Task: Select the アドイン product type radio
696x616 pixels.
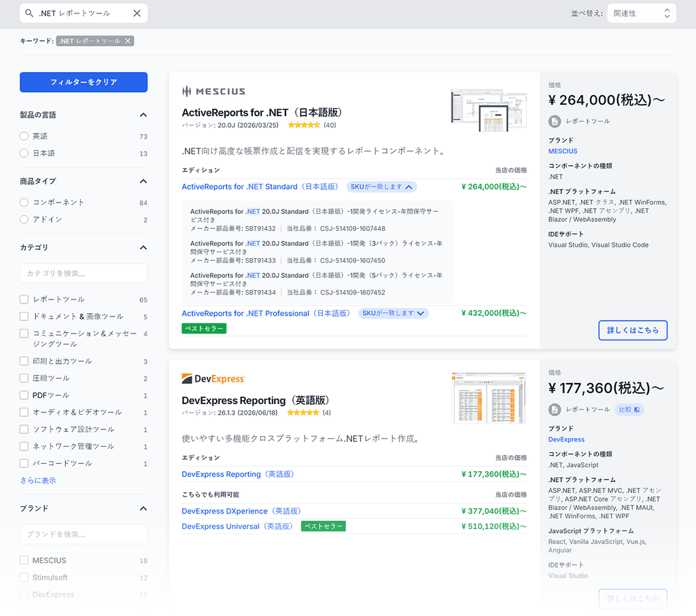Action: point(24,219)
